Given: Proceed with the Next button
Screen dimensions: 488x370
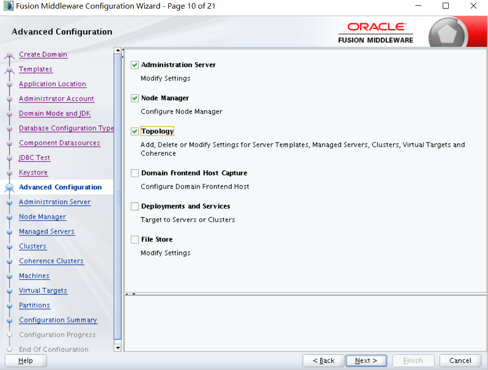Looking at the screenshot, I should click(366, 361).
